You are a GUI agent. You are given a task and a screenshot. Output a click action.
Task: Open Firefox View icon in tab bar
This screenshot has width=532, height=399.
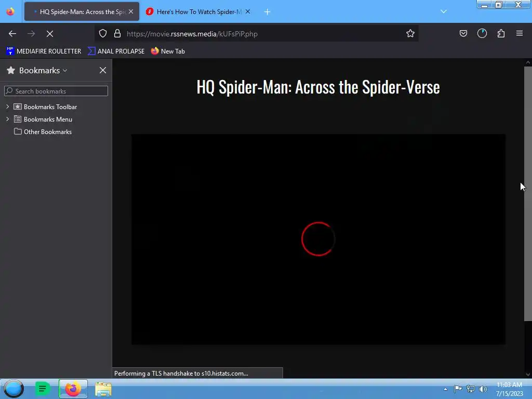point(10,11)
